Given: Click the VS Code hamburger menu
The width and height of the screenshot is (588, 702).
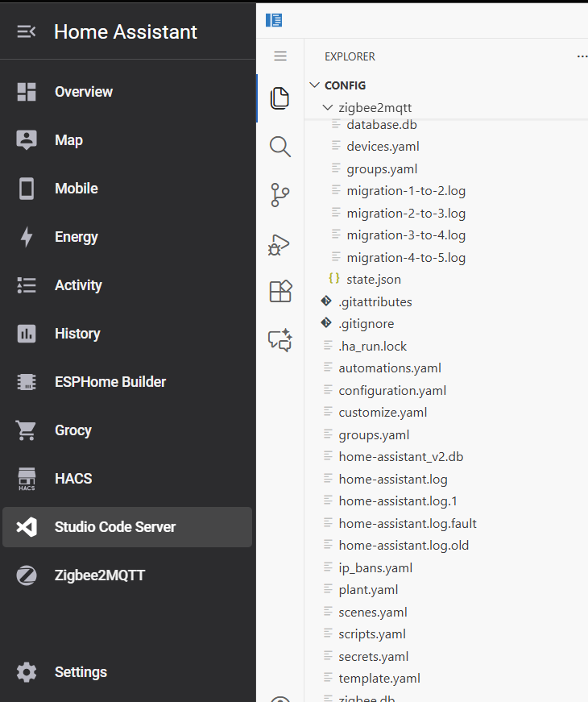Looking at the screenshot, I should 280,56.
